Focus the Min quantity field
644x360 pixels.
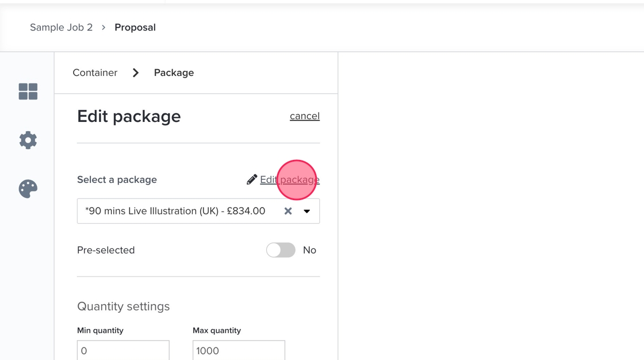pyautogui.click(x=123, y=350)
